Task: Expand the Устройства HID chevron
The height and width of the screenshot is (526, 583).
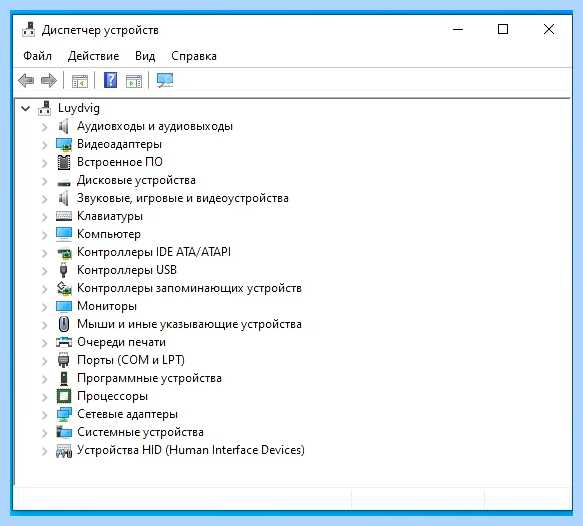Action: click(44, 451)
